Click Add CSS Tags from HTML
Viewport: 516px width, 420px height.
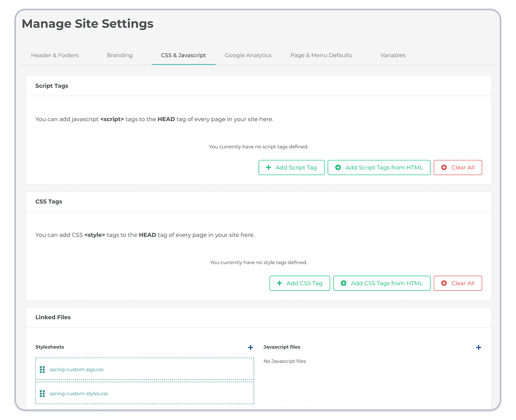coord(382,283)
